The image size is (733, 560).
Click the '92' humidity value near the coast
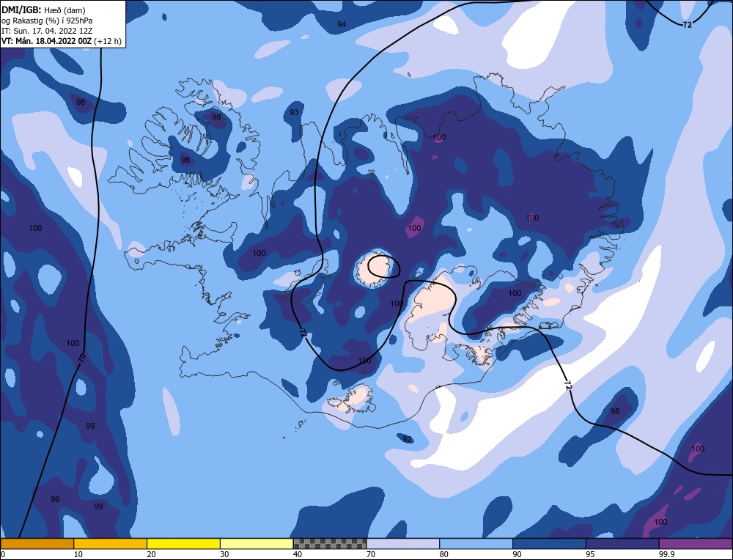pos(407,439)
